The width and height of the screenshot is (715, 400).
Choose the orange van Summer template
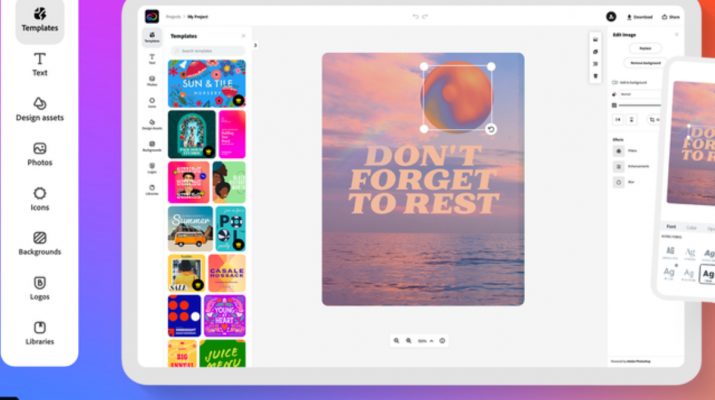click(190, 229)
